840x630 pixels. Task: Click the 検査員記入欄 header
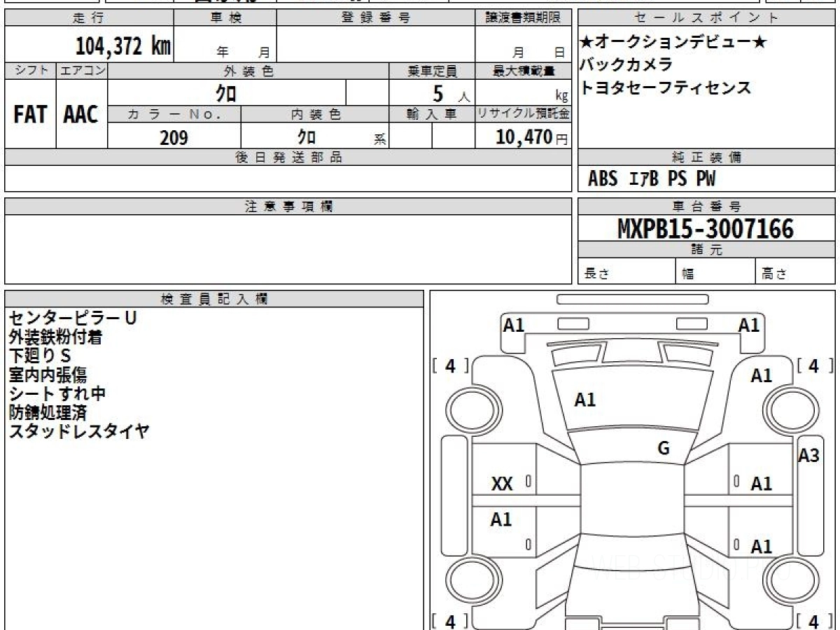[x=214, y=299]
